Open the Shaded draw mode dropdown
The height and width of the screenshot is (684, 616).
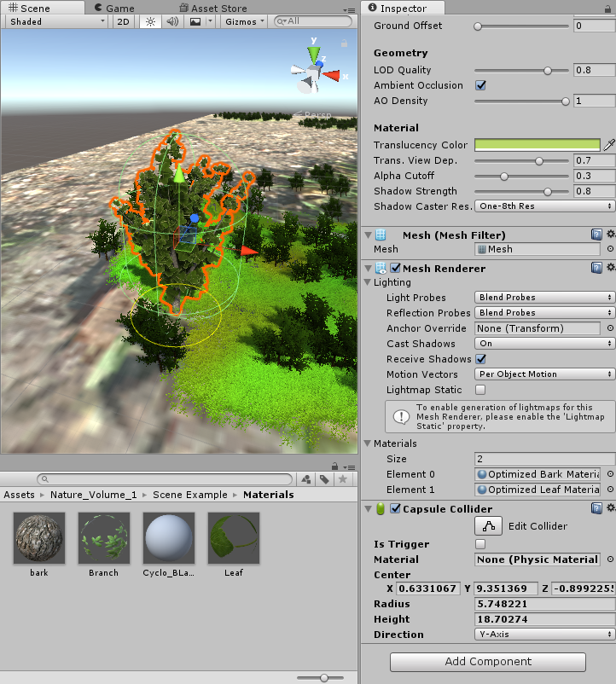[56, 21]
